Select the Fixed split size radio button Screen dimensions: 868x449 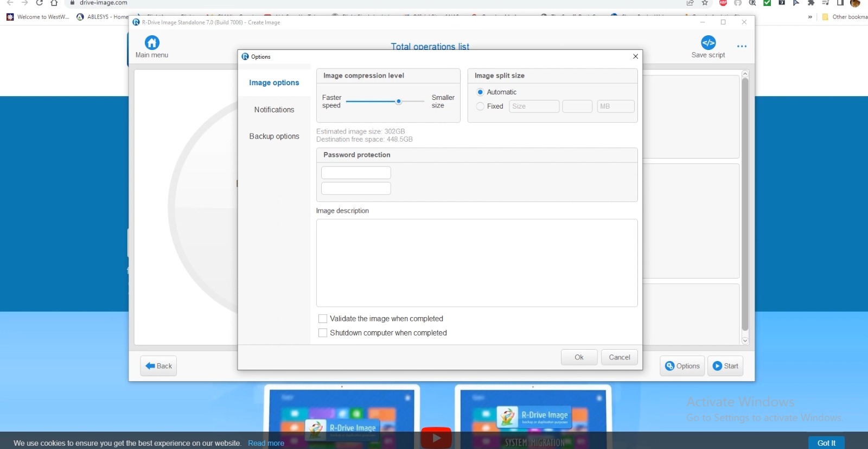point(480,106)
